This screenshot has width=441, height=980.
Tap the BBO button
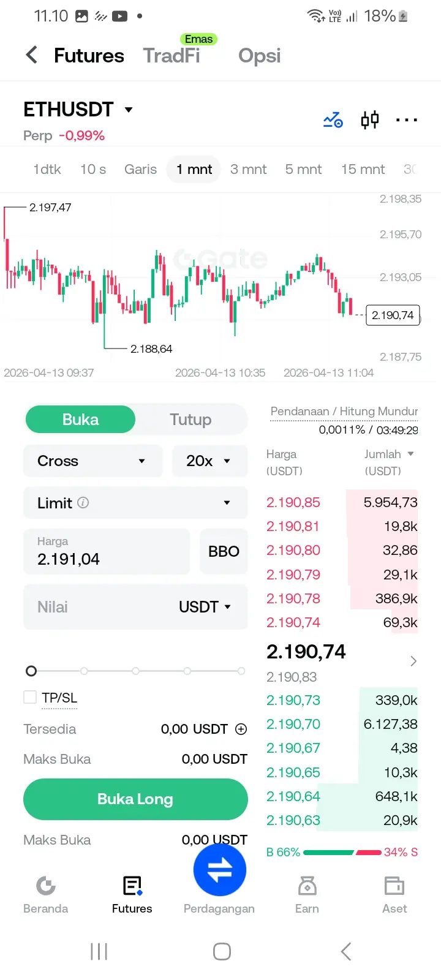pos(224,551)
